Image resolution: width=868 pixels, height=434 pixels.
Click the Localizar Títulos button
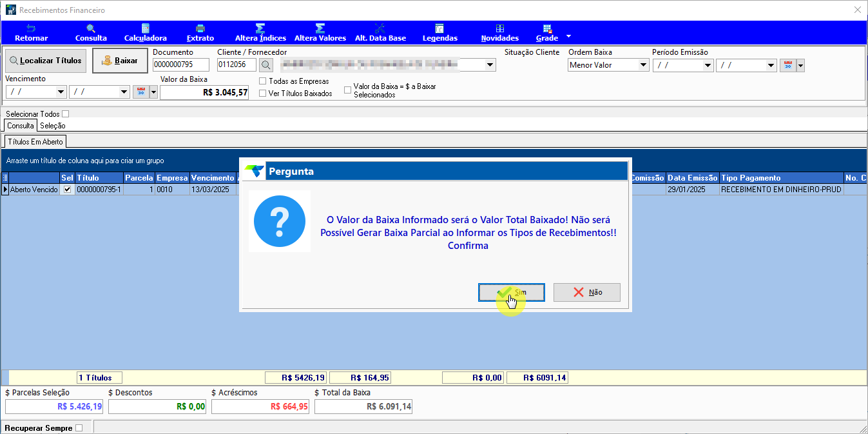tap(45, 61)
